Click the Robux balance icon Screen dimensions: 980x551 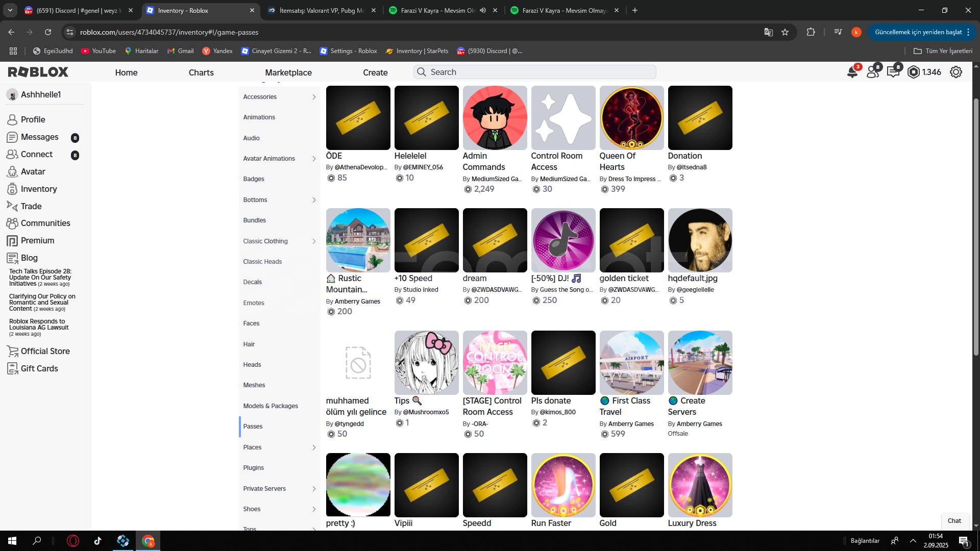pyautogui.click(x=914, y=72)
